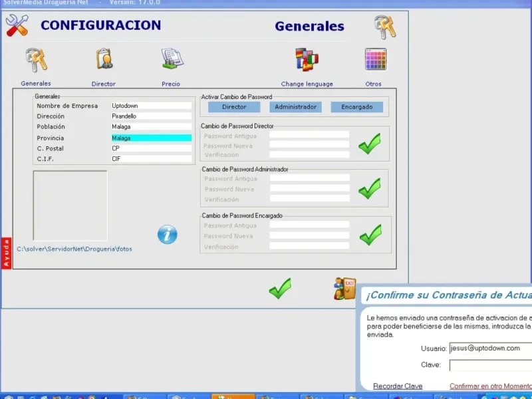Open the Director configuration icon
Viewport: 532px width, 399px height.
[x=104, y=59]
